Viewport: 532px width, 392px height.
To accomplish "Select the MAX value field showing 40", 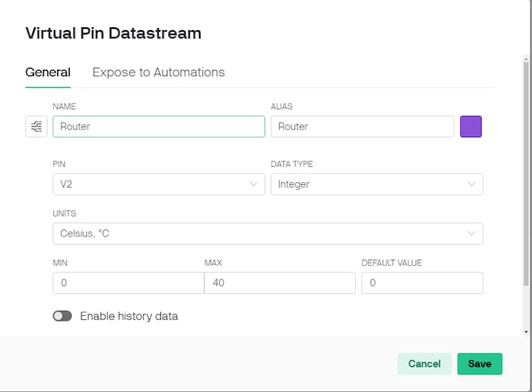I will tap(280, 283).
